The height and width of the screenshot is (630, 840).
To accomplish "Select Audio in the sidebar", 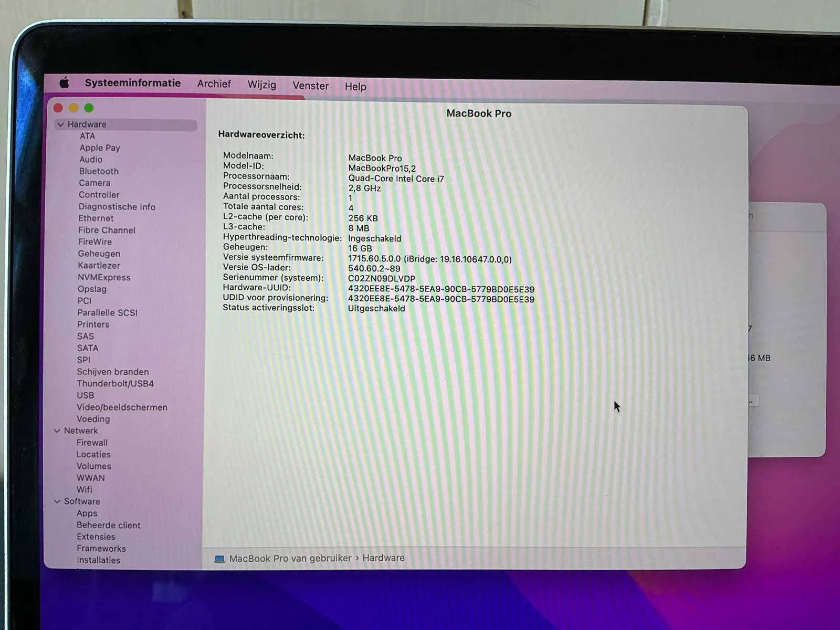I will (x=91, y=160).
